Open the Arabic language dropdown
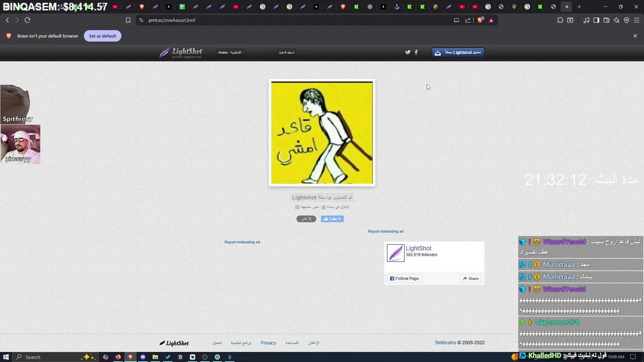 coord(231,52)
